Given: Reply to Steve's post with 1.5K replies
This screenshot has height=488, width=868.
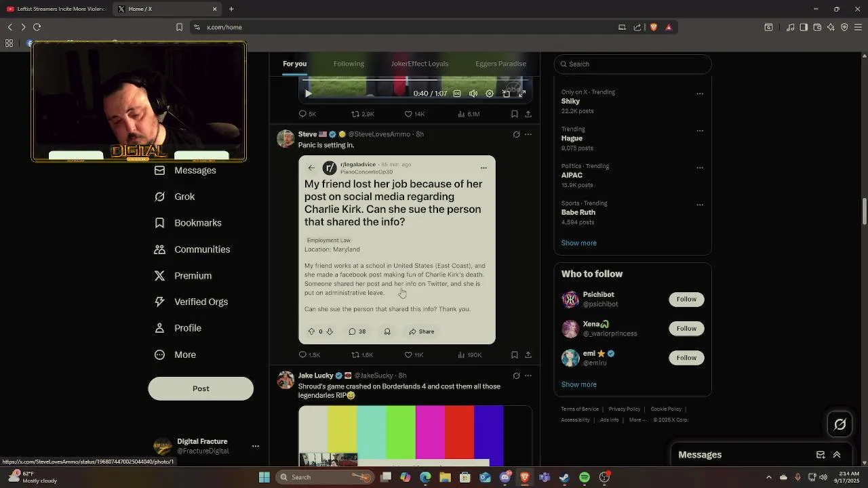Looking at the screenshot, I should click(309, 354).
